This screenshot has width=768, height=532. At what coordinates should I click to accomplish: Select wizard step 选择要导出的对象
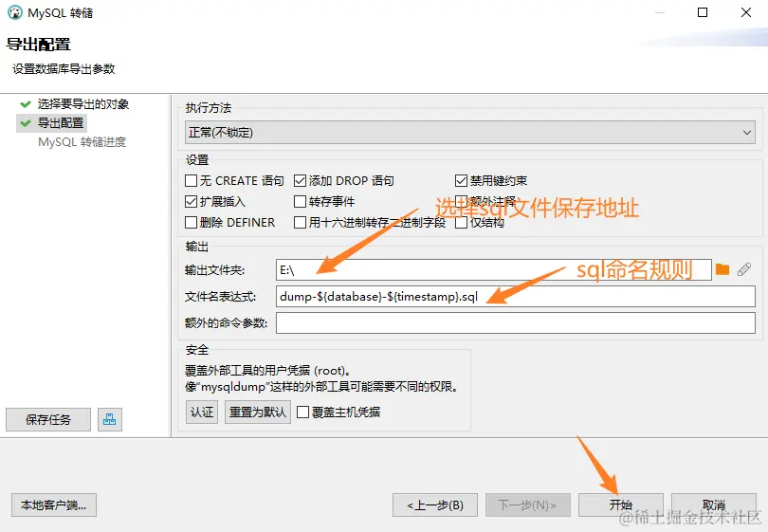tap(82, 104)
